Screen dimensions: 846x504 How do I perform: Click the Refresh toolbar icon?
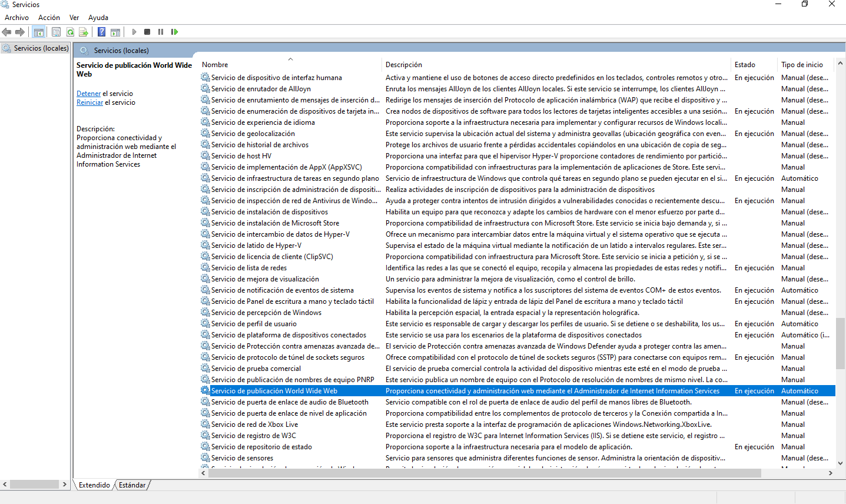pyautogui.click(x=70, y=32)
